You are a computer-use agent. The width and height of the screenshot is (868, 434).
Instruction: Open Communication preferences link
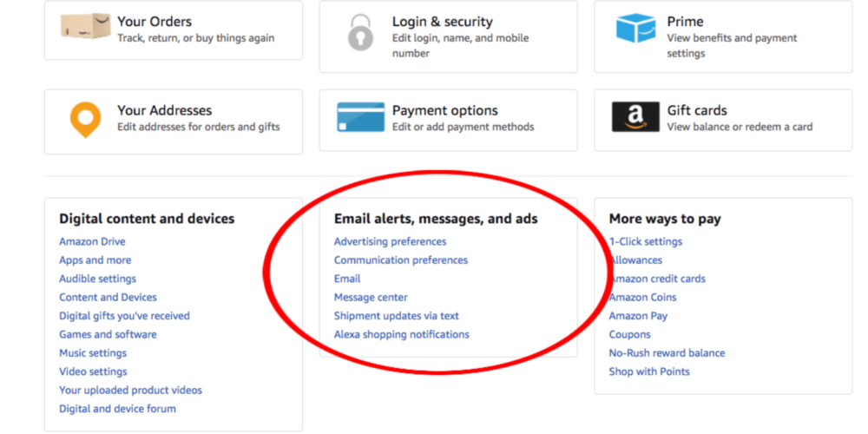click(x=401, y=260)
